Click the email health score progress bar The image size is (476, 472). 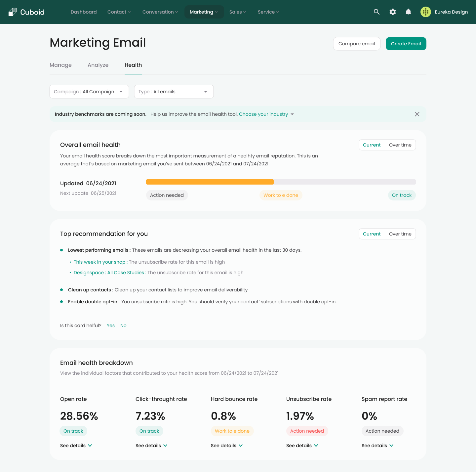[x=281, y=182]
